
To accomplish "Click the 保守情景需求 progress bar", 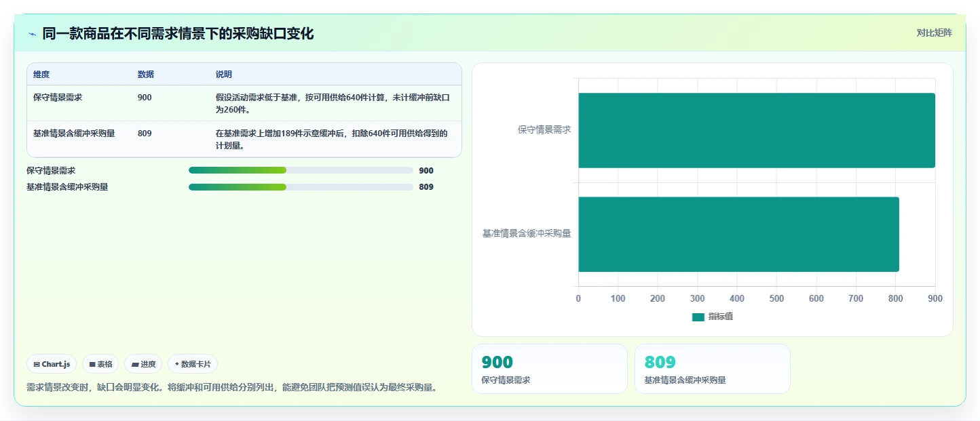I will [301, 170].
